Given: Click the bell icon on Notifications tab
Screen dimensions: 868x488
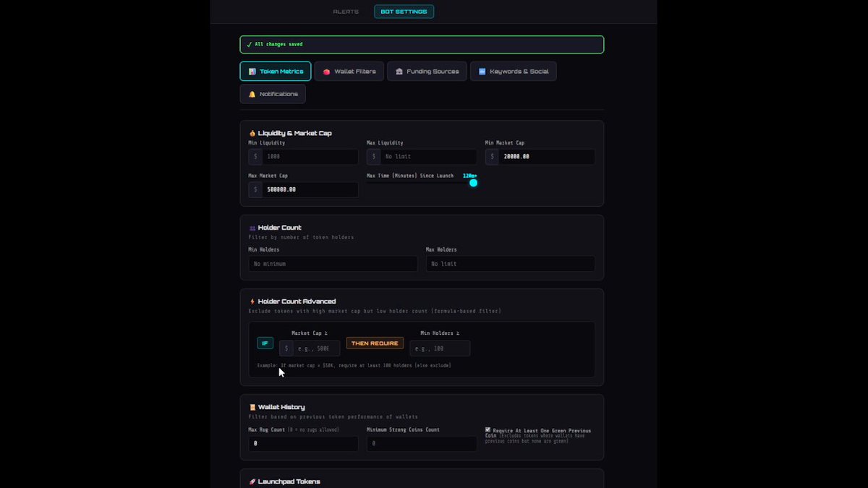Looking at the screenshot, I should click(x=252, y=94).
